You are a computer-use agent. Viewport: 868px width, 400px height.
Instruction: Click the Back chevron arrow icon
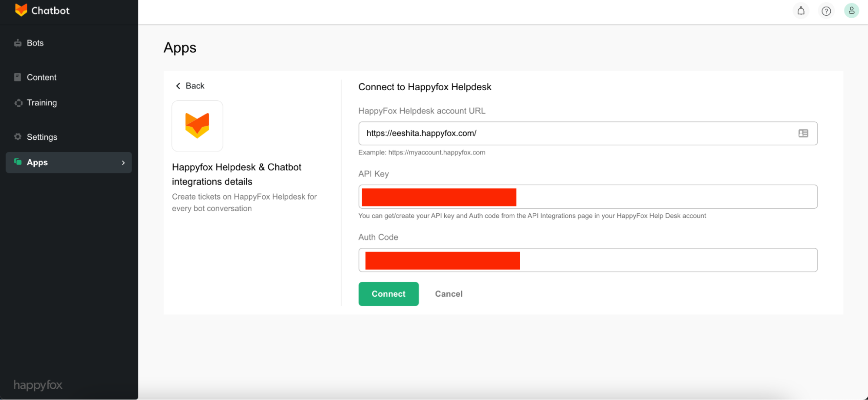(x=178, y=86)
